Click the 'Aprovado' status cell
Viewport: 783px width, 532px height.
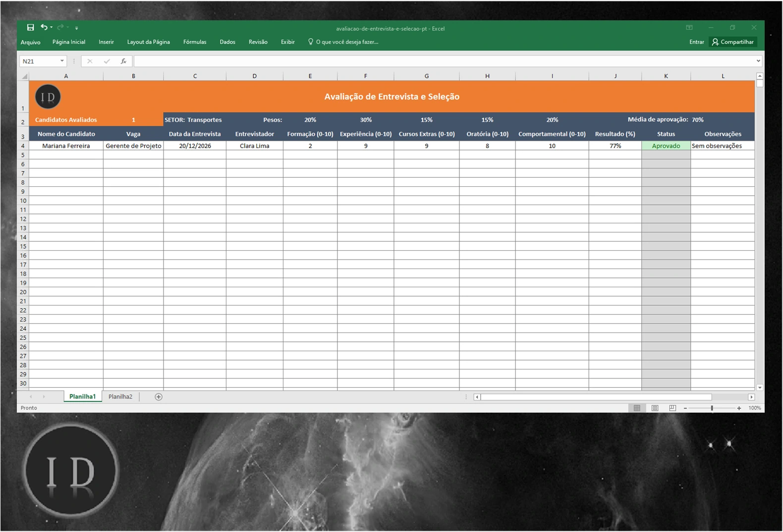coord(666,146)
